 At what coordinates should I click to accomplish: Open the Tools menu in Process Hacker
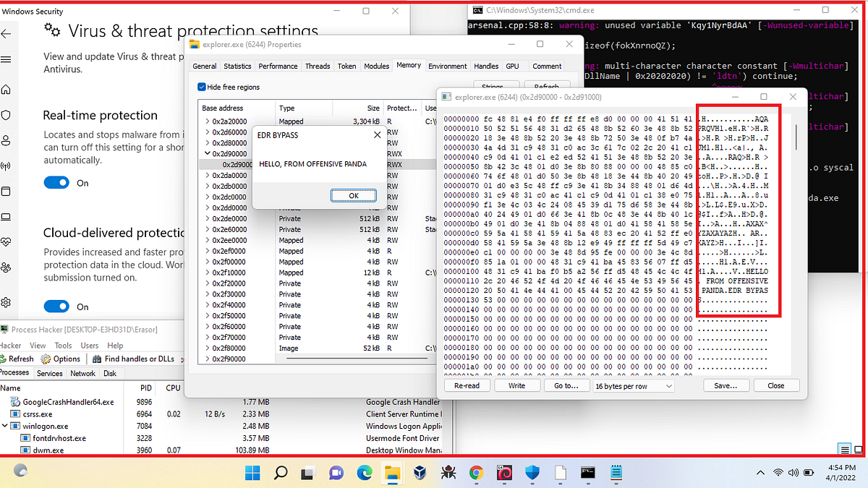click(x=63, y=345)
